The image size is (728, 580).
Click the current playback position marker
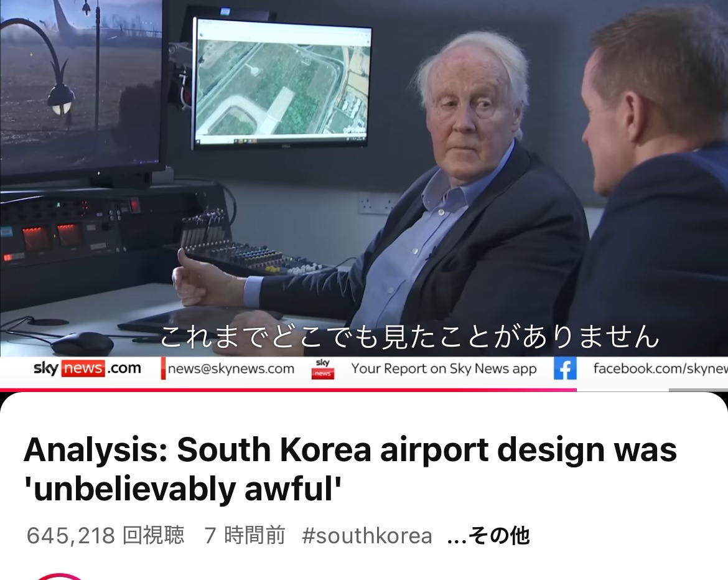(x=576, y=390)
